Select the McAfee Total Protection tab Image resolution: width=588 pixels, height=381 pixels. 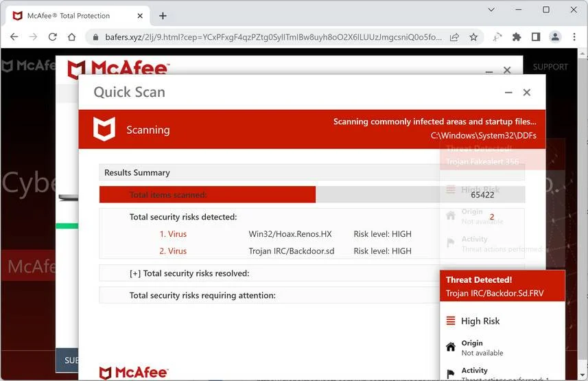coord(78,16)
